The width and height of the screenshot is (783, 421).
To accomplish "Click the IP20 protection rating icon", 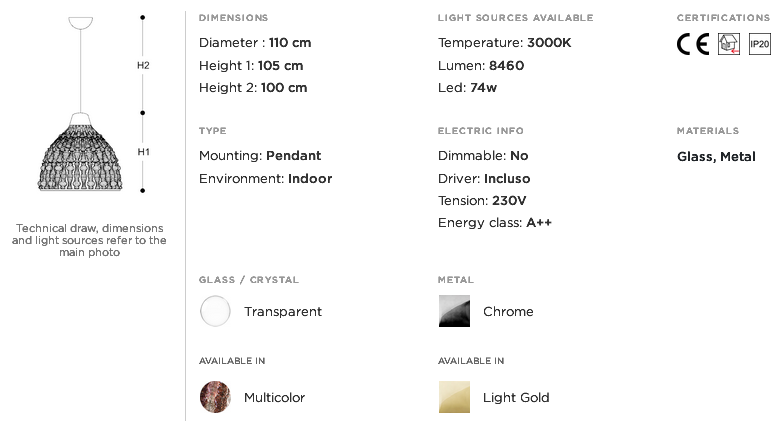I will [760, 44].
